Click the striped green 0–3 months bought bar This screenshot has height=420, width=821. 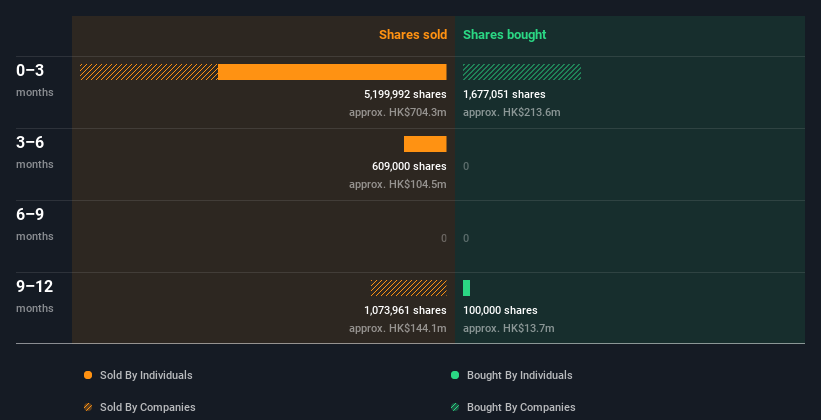tap(522, 72)
